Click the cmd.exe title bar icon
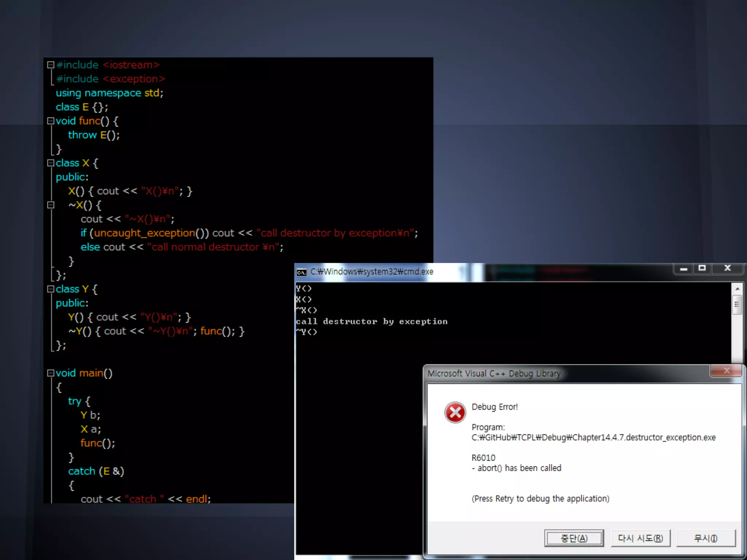 pyautogui.click(x=301, y=272)
